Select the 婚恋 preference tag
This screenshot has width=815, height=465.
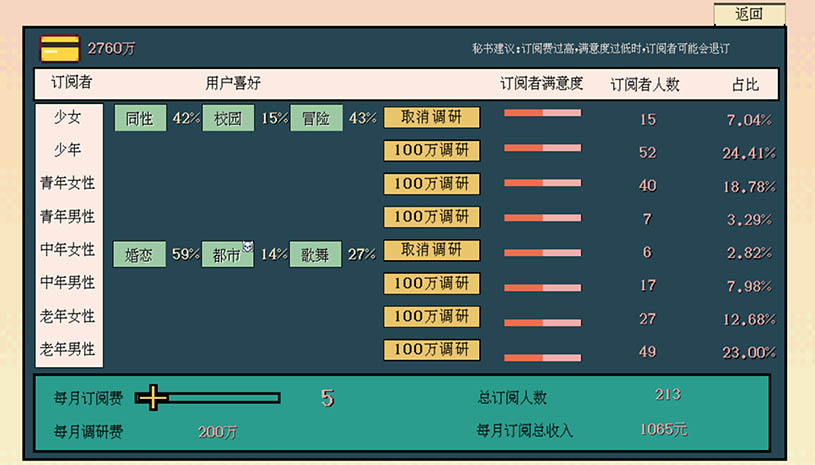tap(140, 254)
